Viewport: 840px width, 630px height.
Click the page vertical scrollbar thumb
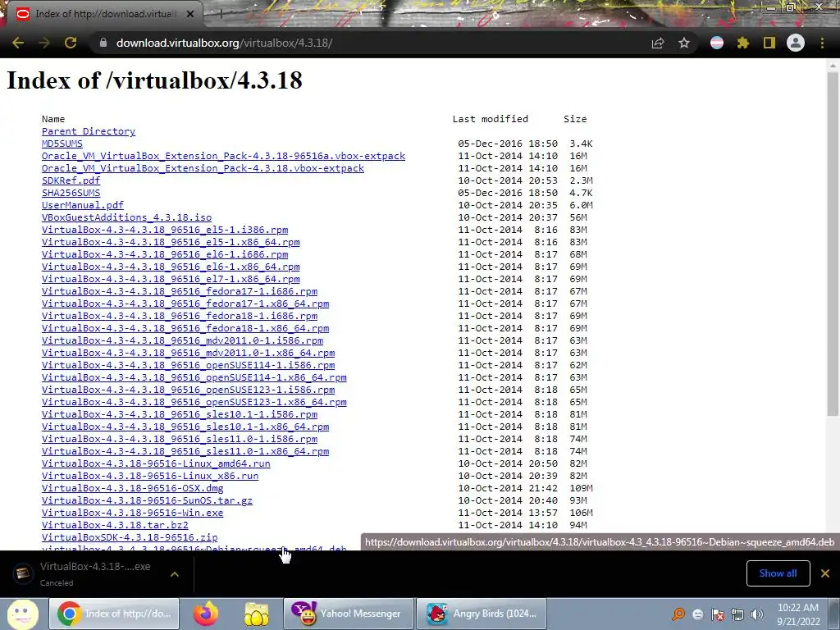point(833,243)
